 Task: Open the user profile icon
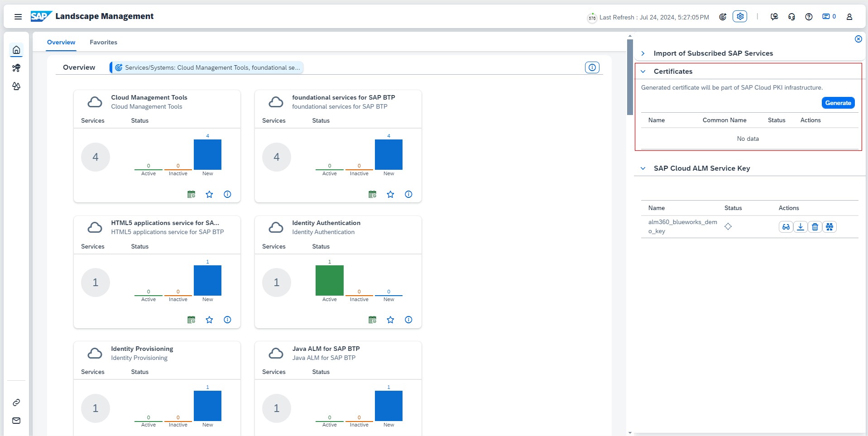point(849,17)
